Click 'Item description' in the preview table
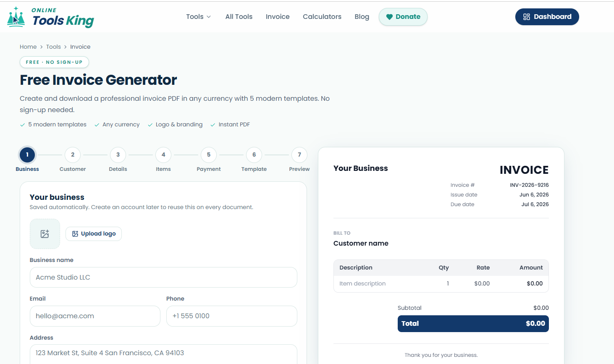This screenshot has height=364, width=614. coord(362,284)
